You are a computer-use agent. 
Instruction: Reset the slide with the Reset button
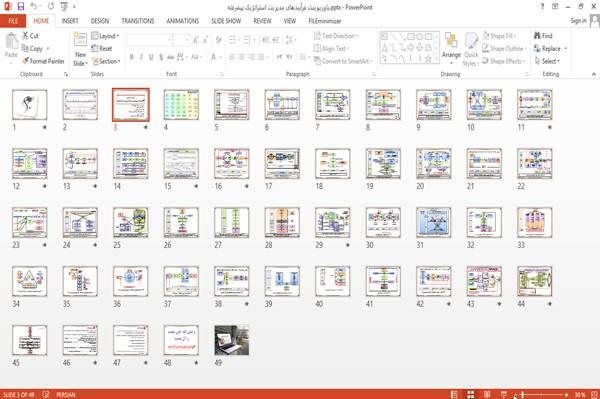point(102,49)
